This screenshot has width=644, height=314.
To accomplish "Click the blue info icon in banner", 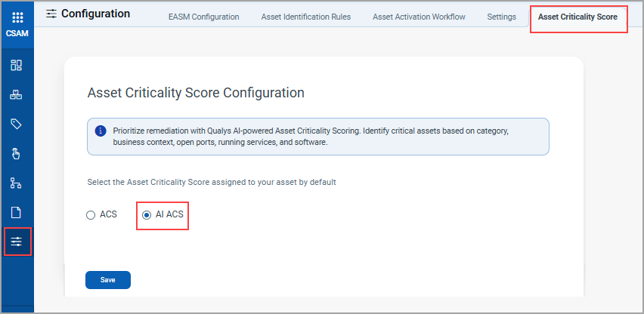I will (101, 131).
